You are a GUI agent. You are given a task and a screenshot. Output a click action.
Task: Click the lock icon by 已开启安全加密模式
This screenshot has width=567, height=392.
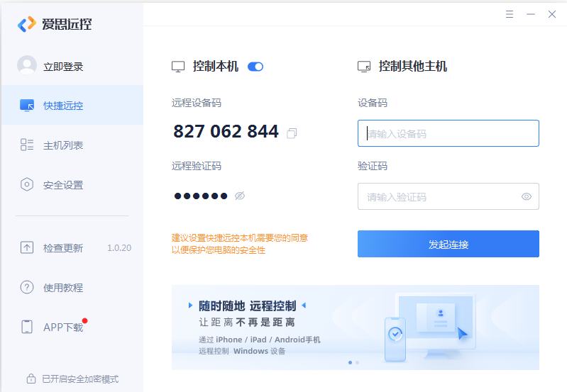pos(31,379)
